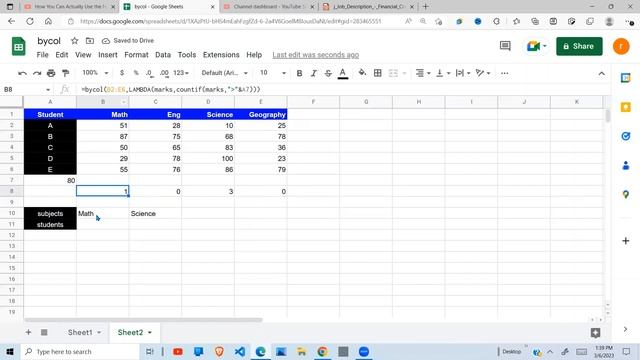Open the Insert menu
The image size is (640, 360).
click(108, 55)
